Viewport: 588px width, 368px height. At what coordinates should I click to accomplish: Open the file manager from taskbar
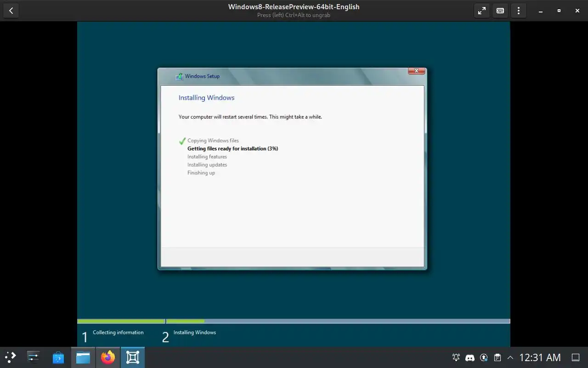point(83,357)
